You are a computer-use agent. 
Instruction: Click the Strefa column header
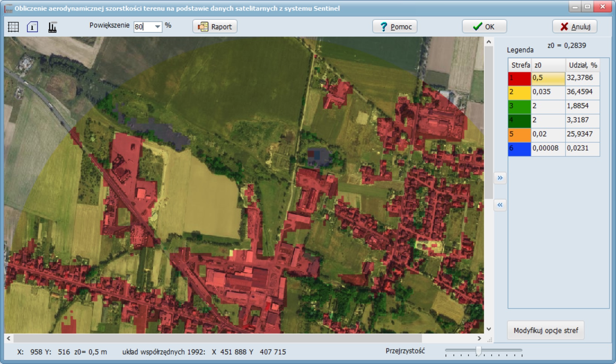point(519,65)
